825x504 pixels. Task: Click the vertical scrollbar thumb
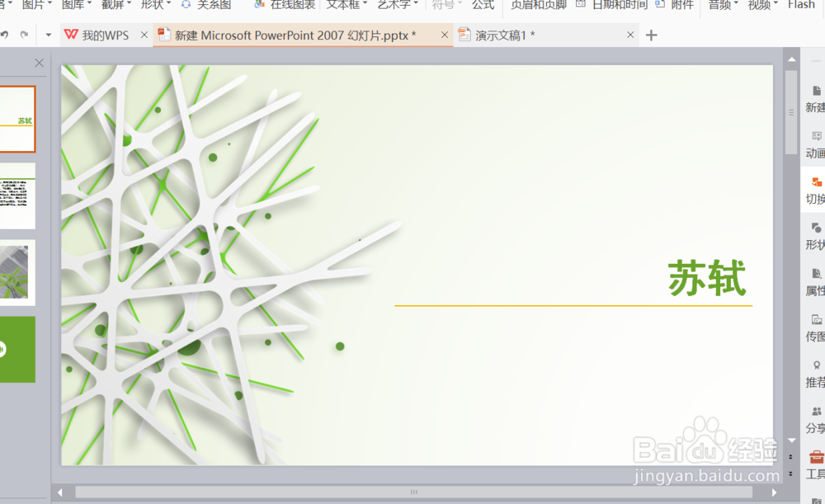tap(791, 112)
